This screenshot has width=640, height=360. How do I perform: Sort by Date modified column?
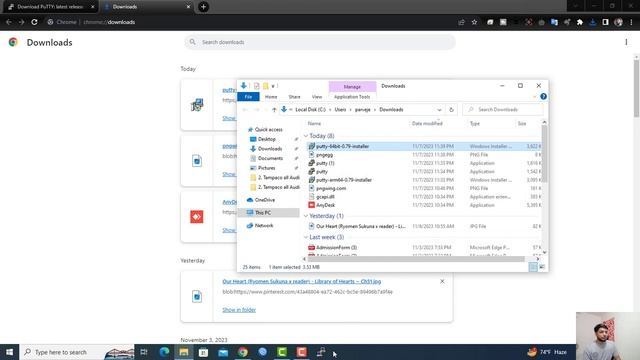click(427, 123)
